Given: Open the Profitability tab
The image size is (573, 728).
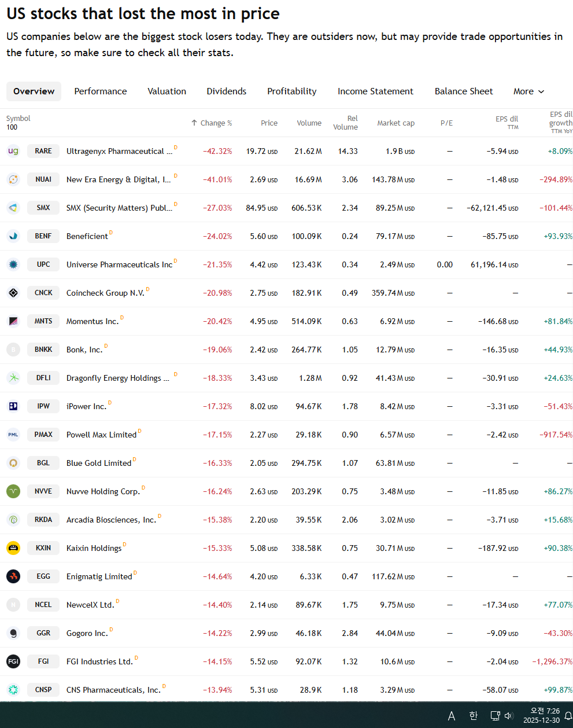Looking at the screenshot, I should (292, 91).
